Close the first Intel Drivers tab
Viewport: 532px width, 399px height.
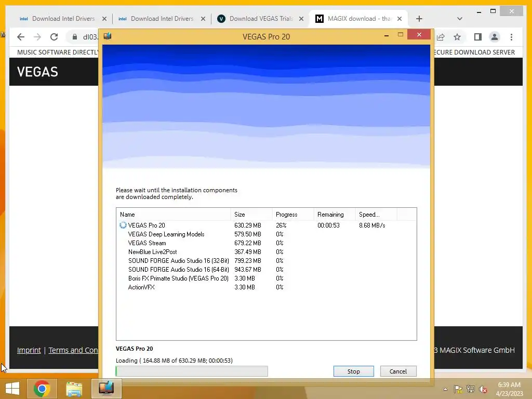pos(104,19)
